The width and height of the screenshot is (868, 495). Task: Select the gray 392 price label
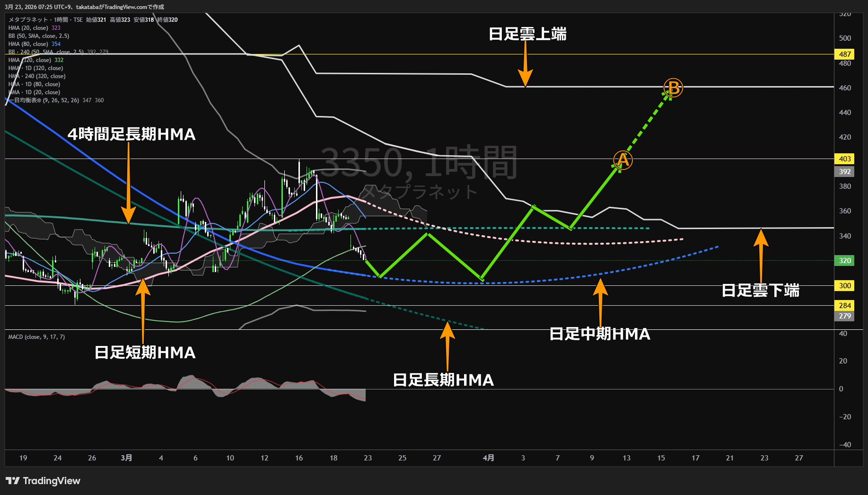[845, 172]
